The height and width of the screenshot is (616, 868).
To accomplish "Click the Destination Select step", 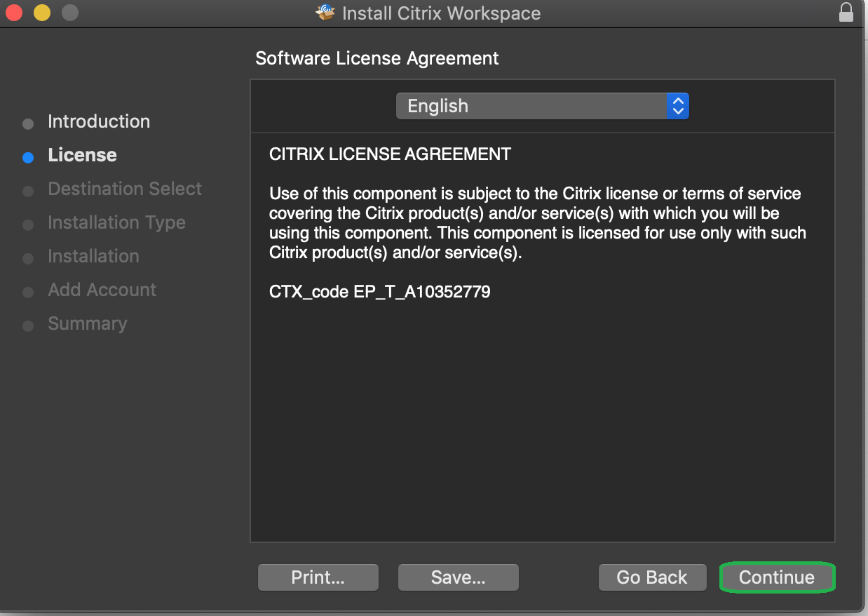I will (x=125, y=189).
